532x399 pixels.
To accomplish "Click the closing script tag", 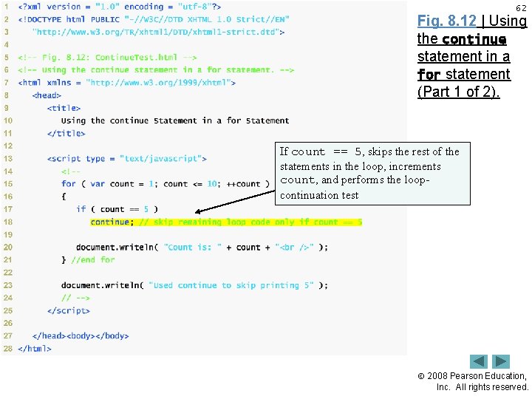I will coord(69,311).
